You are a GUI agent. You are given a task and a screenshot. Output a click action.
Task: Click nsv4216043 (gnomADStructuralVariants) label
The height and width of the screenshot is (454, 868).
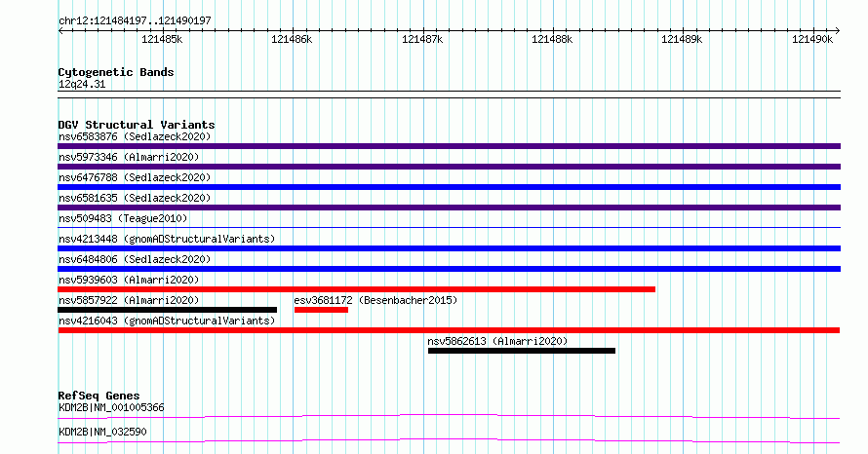(x=167, y=321)
